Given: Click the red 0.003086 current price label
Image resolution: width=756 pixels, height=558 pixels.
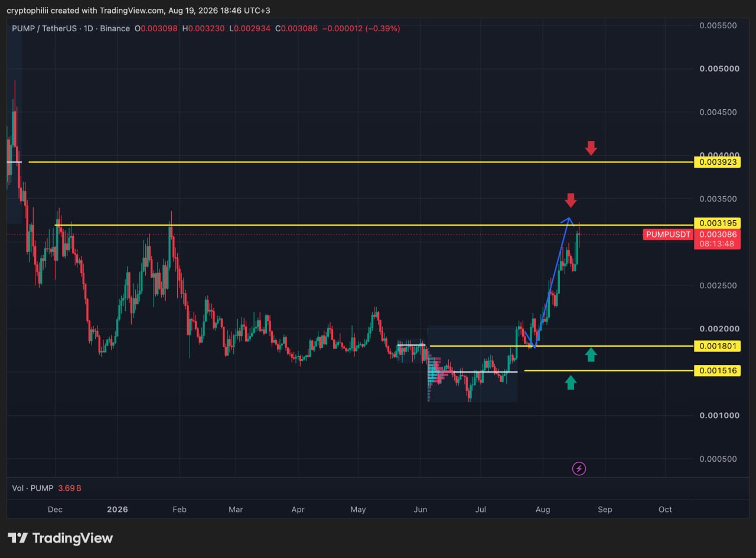Looking at the screenshot, I should click(717, 234).
